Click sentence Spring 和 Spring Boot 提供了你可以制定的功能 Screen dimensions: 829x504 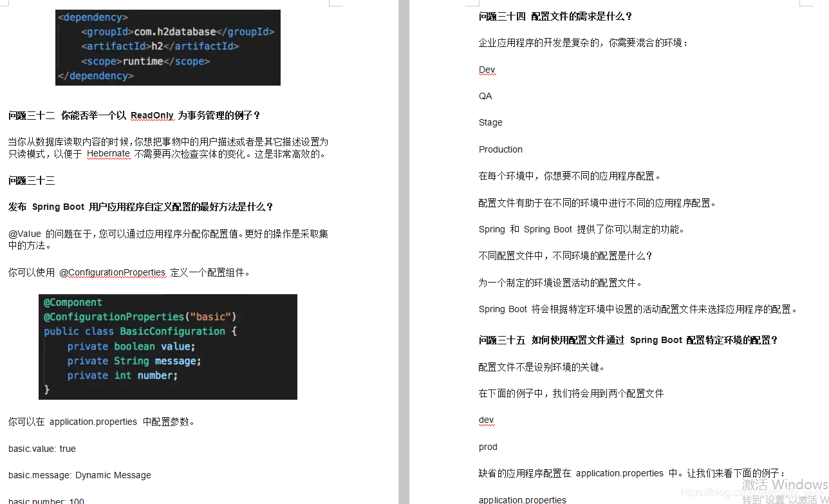(x=582, y=230)
